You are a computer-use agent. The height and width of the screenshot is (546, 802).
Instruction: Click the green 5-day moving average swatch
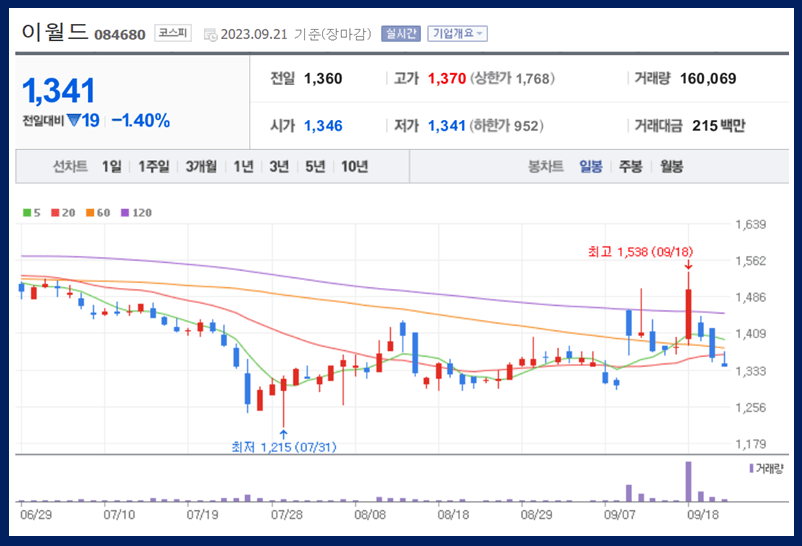(x=27, y=213)
